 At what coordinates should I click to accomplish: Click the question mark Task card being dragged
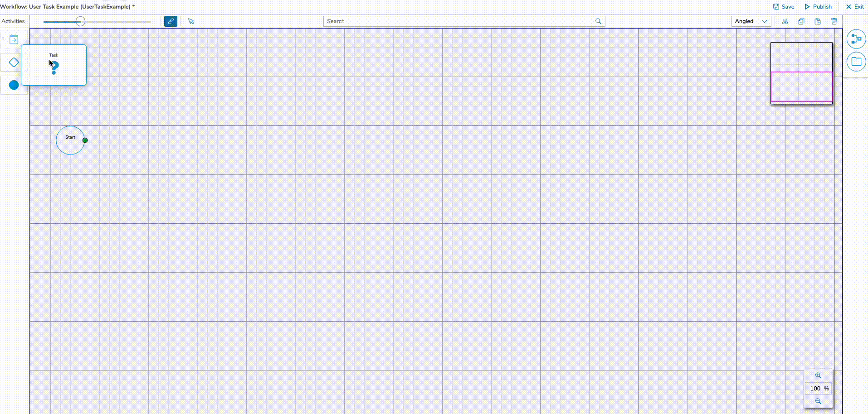54,65
